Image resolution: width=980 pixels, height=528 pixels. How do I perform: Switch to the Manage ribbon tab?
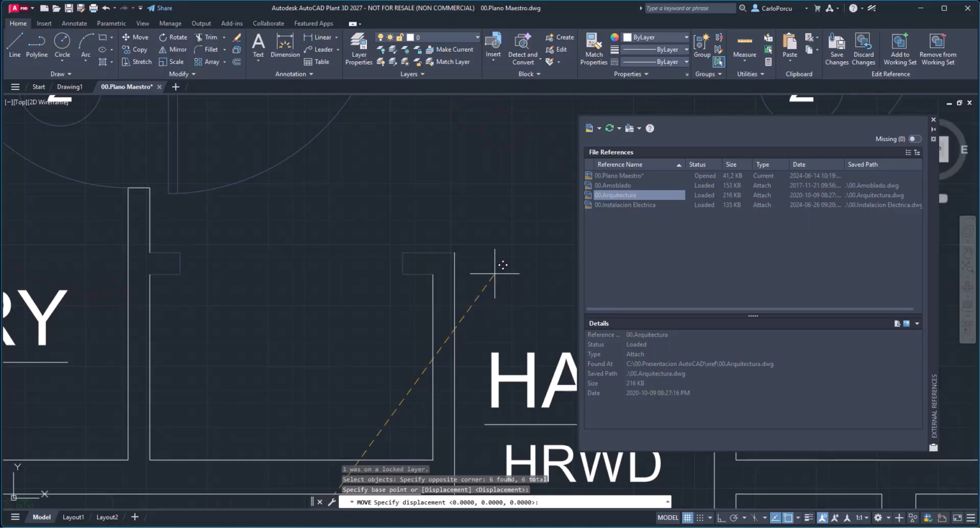pyautogui.click(x=170, y=24)
